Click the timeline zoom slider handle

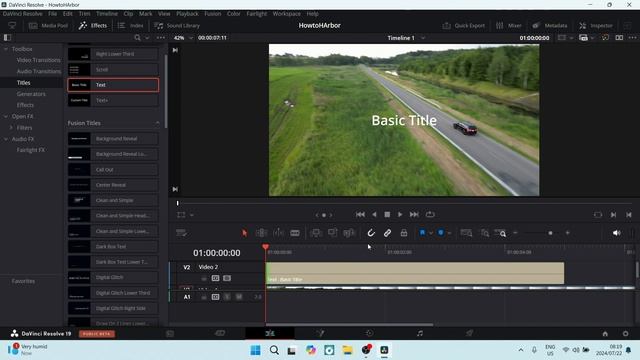click(550, 233)
